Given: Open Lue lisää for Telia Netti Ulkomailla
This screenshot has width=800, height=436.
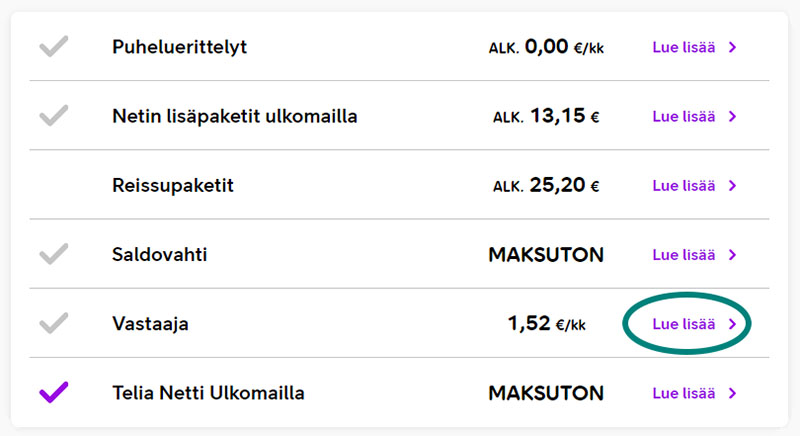Looking at the screenshot, I should click(684, 393).
